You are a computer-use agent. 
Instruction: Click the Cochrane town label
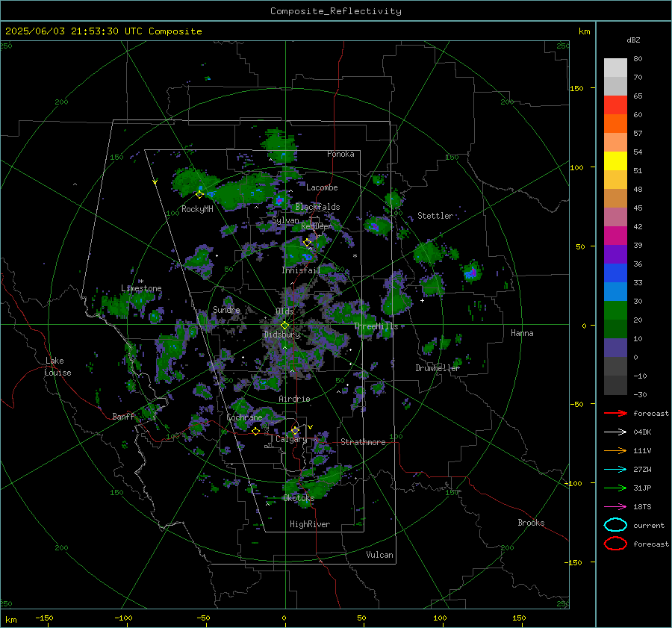pyautogui.click(x=244, y=417)
